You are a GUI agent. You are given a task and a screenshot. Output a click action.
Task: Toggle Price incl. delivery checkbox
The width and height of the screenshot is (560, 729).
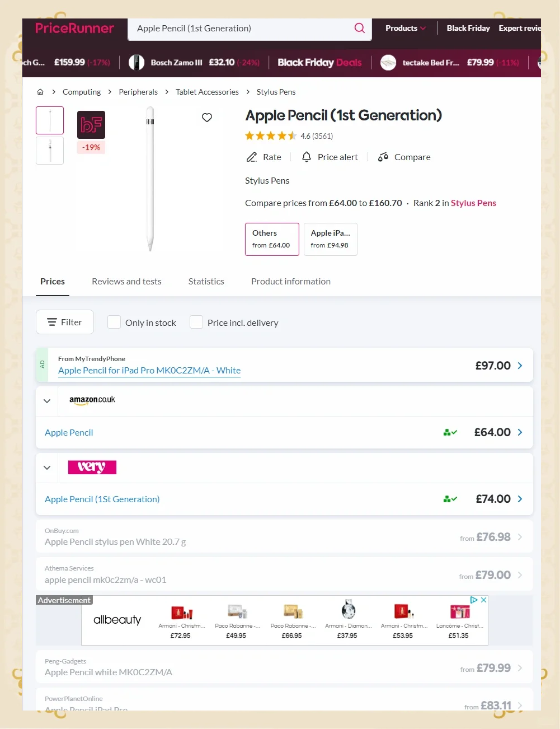(x=196, y=323)
